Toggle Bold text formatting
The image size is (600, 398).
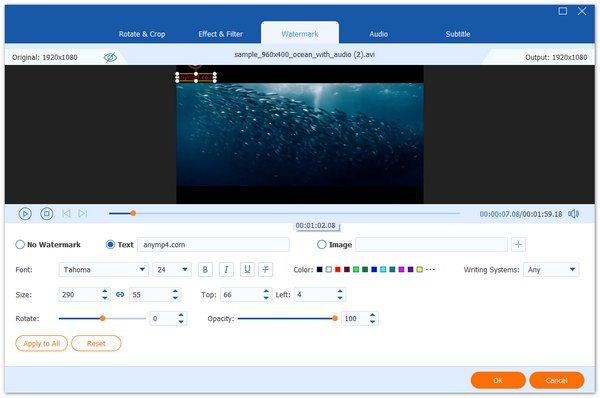(x=205, y=269)
